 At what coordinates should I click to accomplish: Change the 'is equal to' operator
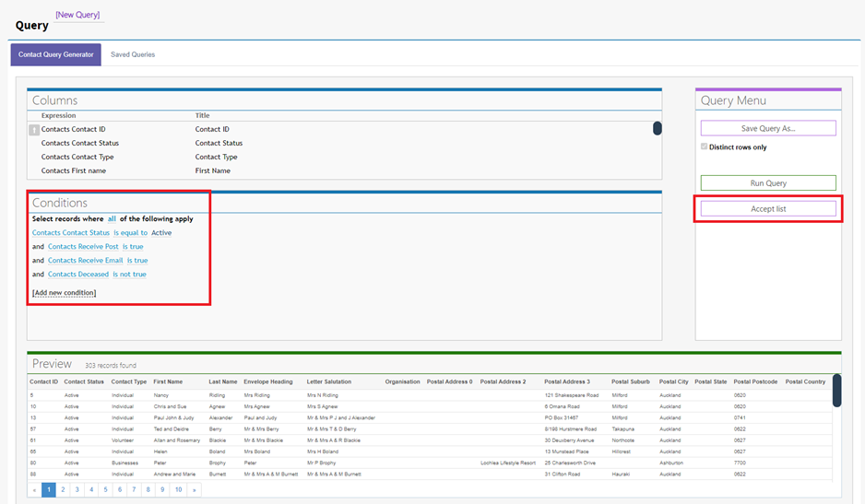coord(131,233)
